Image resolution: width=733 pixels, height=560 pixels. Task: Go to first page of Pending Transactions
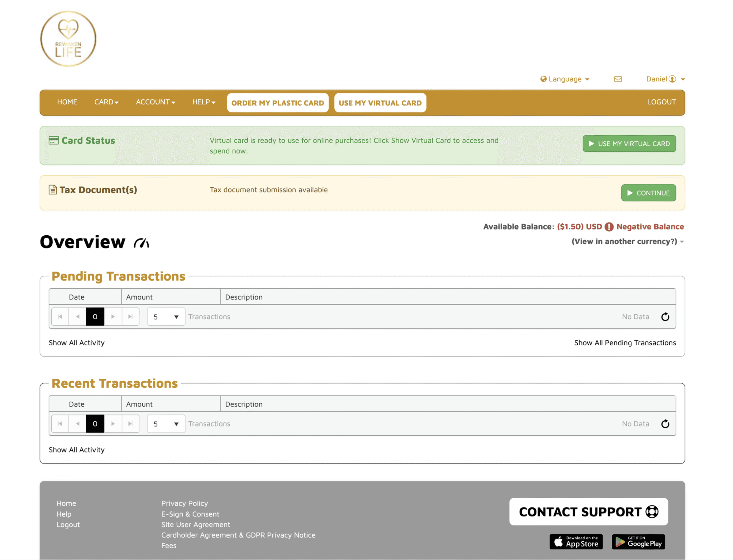tap(60, 317)
